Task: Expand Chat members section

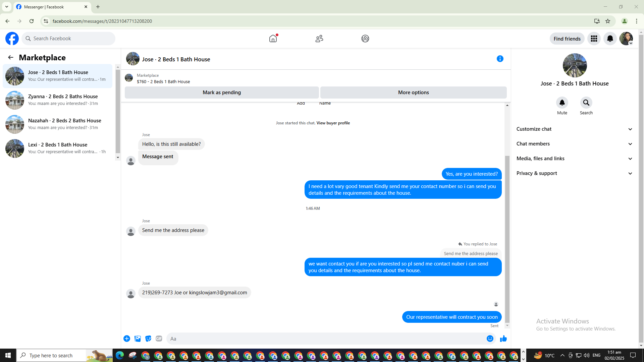Action: coord(574,144)
